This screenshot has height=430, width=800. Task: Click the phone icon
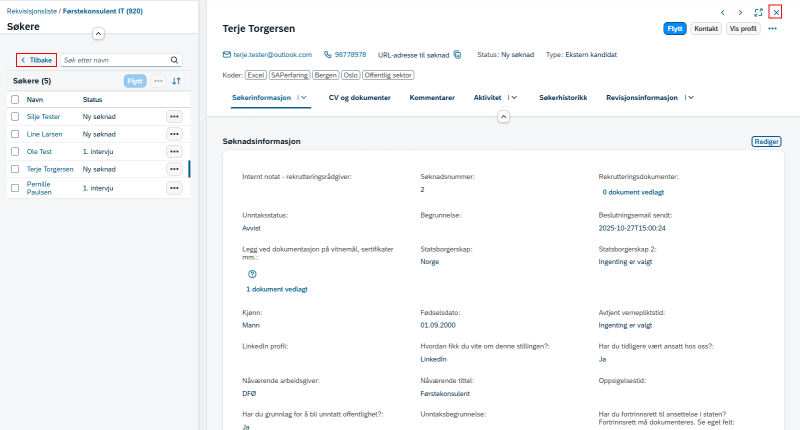click(x=328, y=55)
